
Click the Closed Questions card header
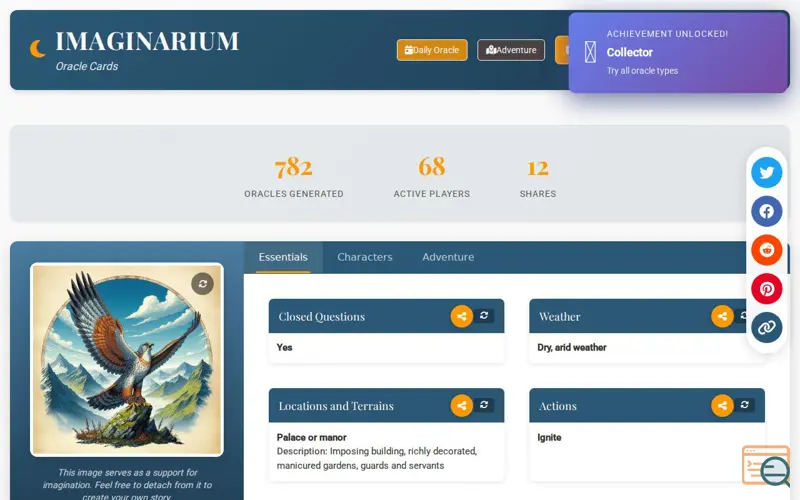(x=386, y=316)
